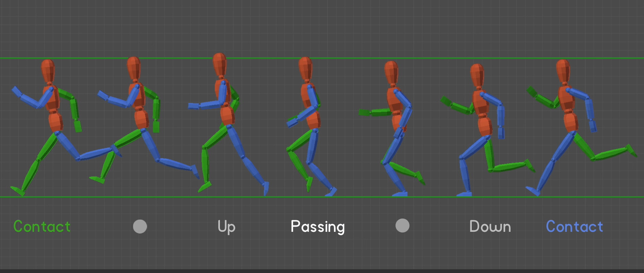Image resolution: width=644 pixels, height=273 pixels.
Task: Click the top green height guide line
Action: pyautogui.click(x=340, y=58)
